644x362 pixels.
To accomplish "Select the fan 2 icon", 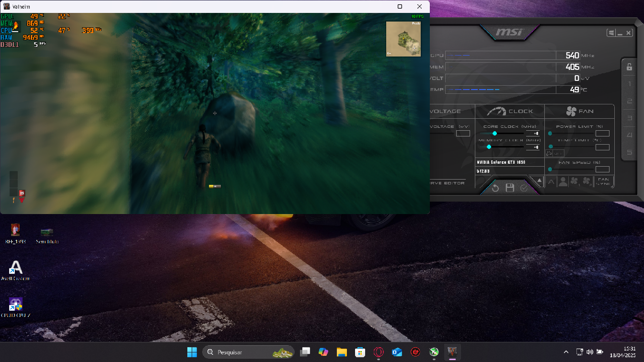I will pyautogui.click(x=586, y=182).
